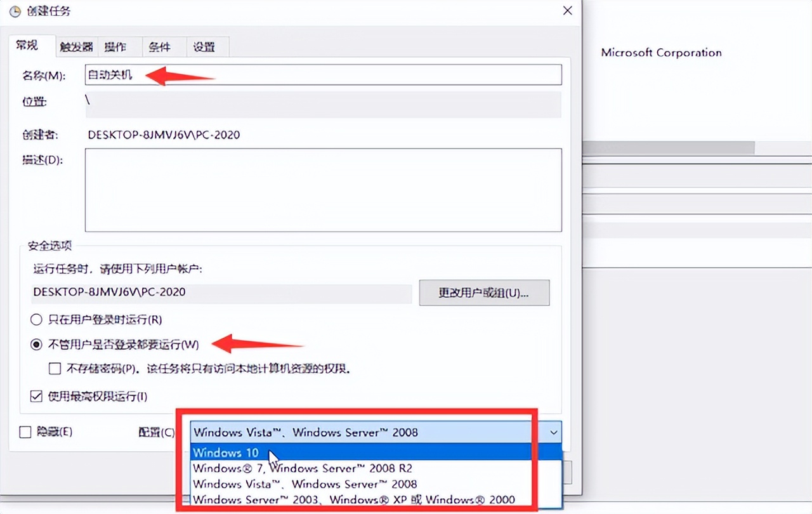Screen dimensions: 812x514
Task: Close the 创建任务 dialog
Action: pyautogui.click(x=566, y=10)
